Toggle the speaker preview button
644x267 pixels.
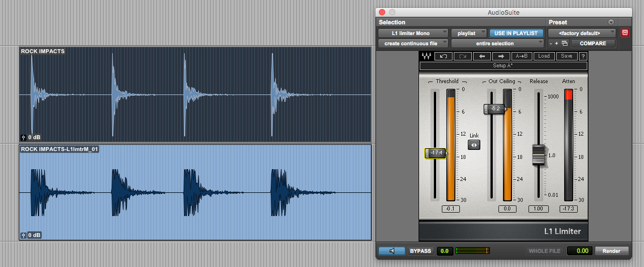pyautogui.click(x=392, y=251)
